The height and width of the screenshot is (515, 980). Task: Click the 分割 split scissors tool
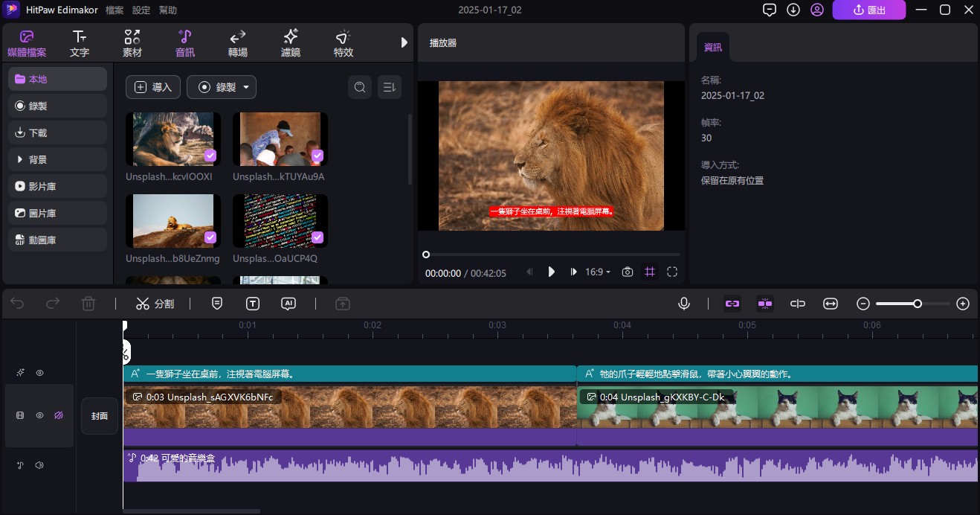tap(155, 304)
